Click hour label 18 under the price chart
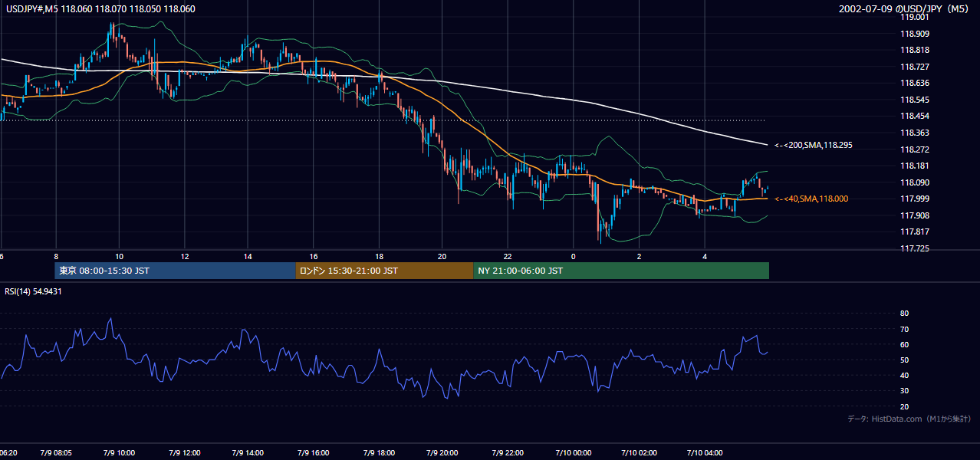This screenshot has height=460, width=980. pyautogui.click(x=379, y=256)
